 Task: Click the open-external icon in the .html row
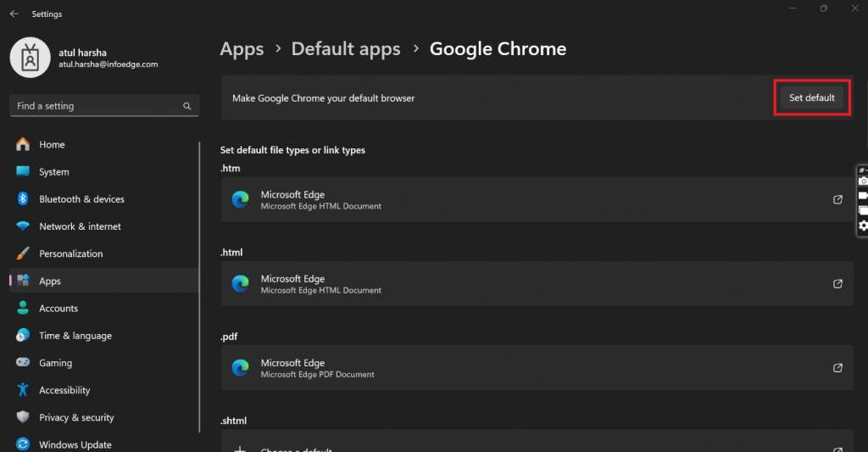click(x=837, y=283)
